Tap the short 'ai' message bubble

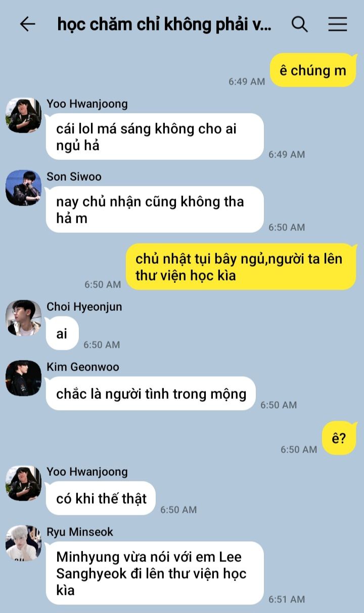point(62,334)
